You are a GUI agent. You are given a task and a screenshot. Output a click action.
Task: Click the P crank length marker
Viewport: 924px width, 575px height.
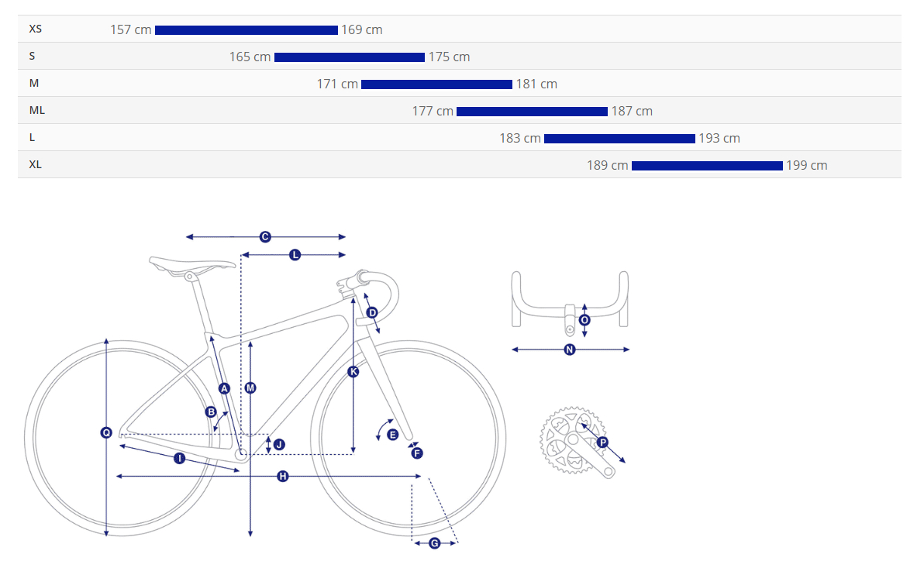pos(602,442)
